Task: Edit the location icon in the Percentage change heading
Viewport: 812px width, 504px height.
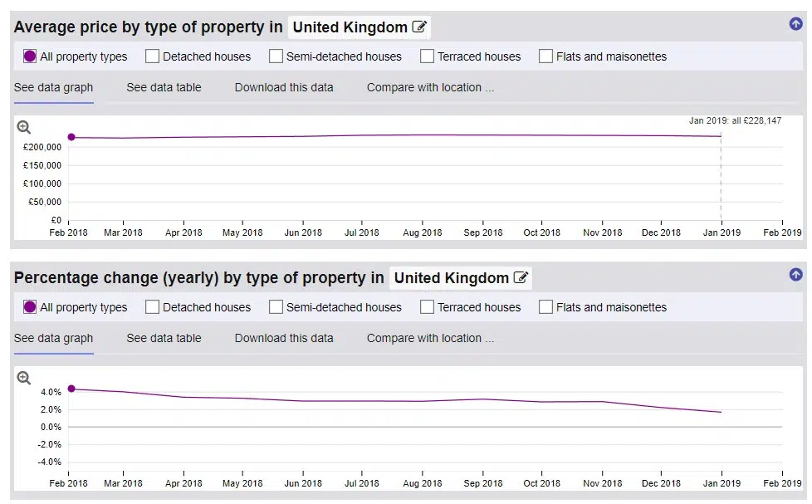Action: 521,277
